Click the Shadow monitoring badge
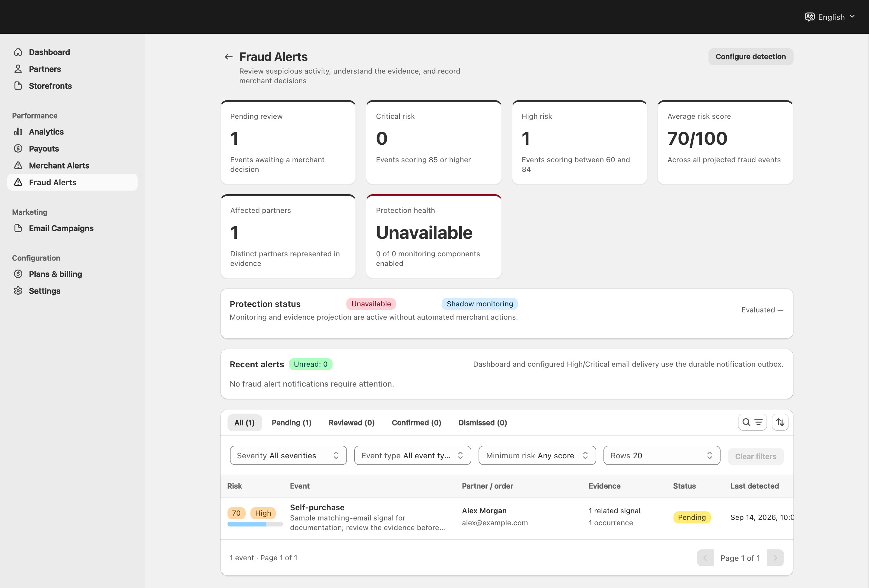 [480, 304]
